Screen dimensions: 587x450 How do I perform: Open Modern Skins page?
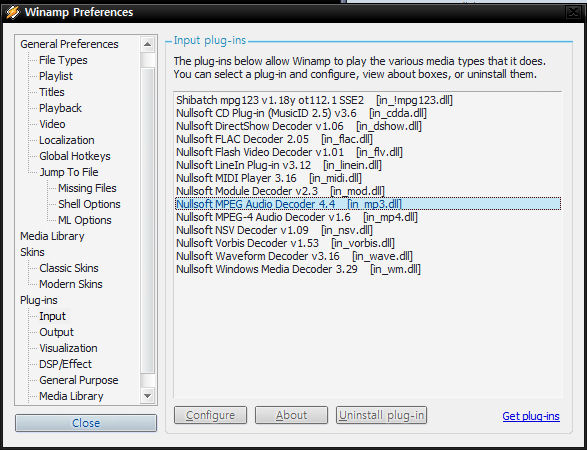click(x=71, y=284)
